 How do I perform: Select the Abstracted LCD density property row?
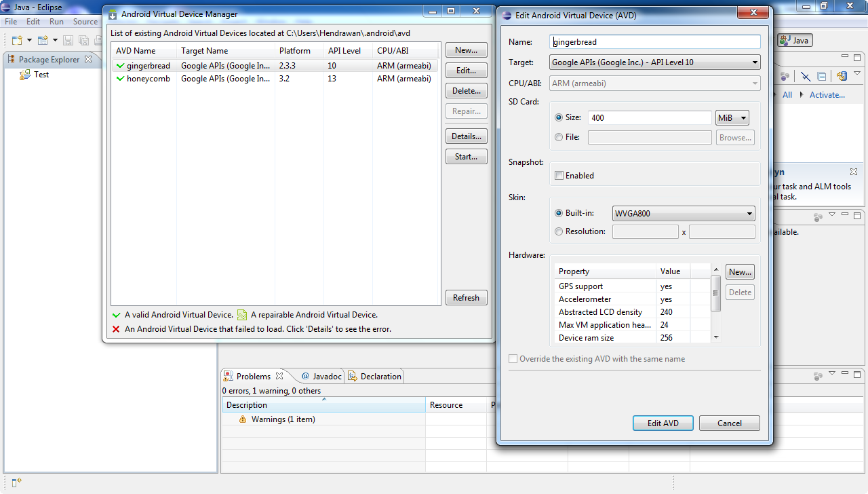click(632, 312)
